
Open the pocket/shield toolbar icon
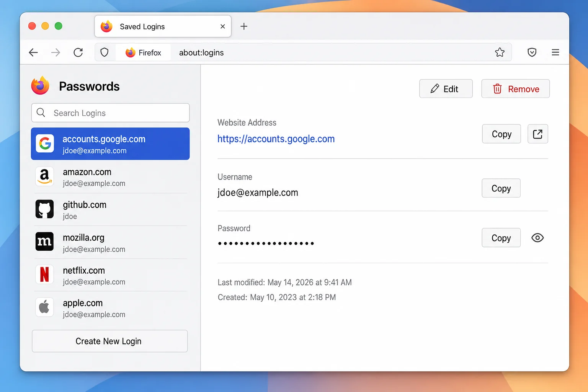532,52
